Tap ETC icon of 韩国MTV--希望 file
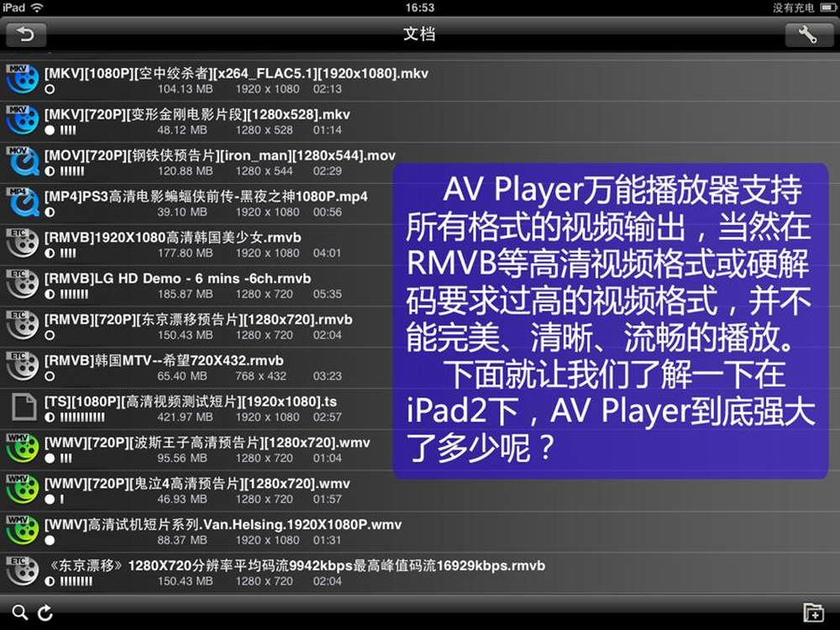This screenshot has width=840, height=630. point(23,366)
